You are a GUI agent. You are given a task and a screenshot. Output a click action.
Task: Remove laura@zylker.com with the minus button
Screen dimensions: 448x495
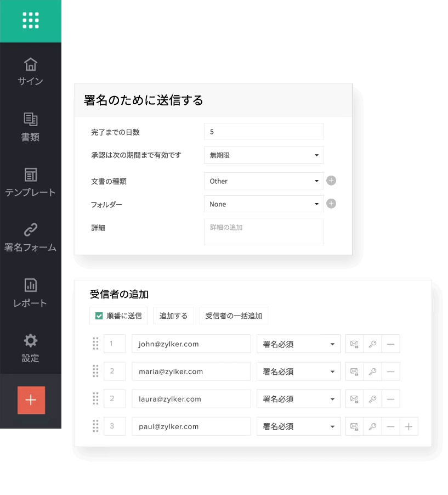tap(390, 399)
